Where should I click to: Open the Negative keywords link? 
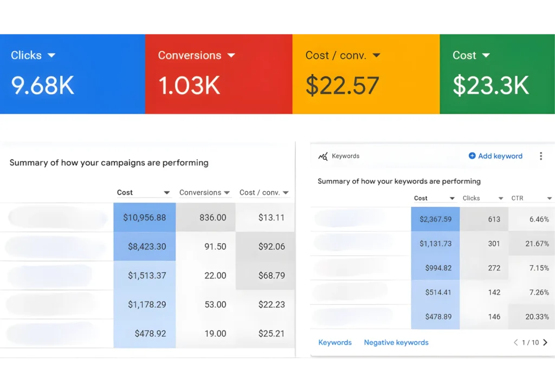point(396,342)
